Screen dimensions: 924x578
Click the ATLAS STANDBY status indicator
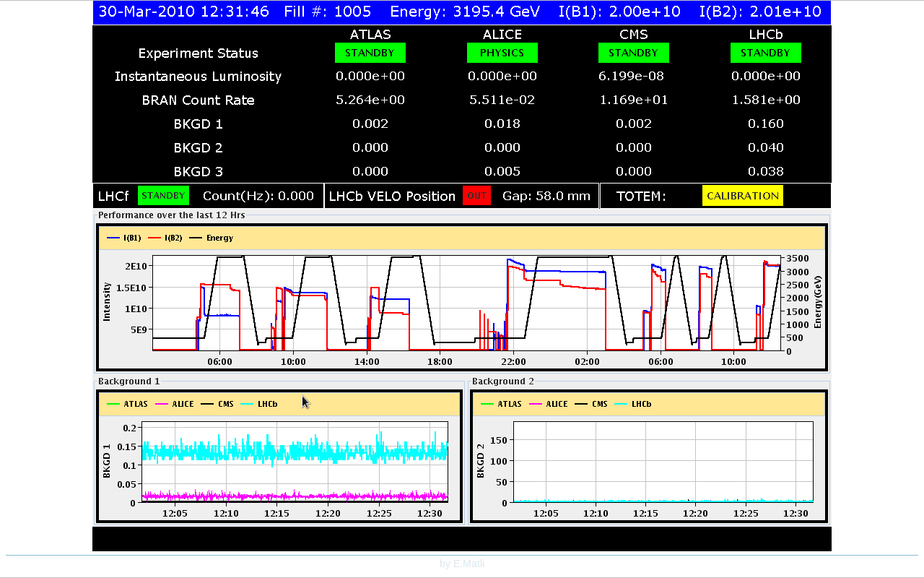[370, 53]
